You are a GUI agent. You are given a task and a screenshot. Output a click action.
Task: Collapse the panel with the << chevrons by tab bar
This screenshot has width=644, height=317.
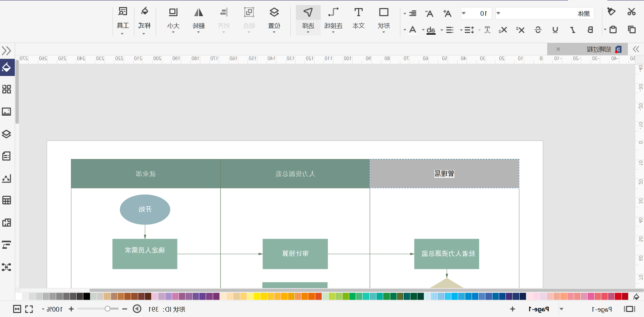click(x=636, y=49)
